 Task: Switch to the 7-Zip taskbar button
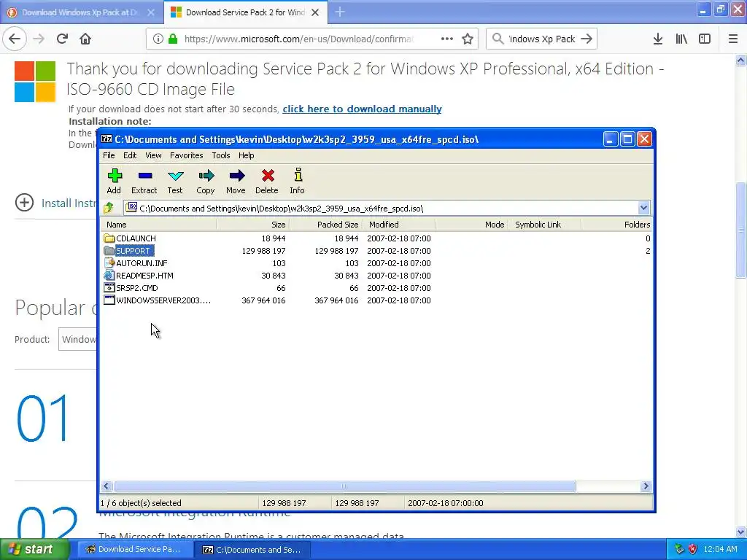(x=252, y=550)
